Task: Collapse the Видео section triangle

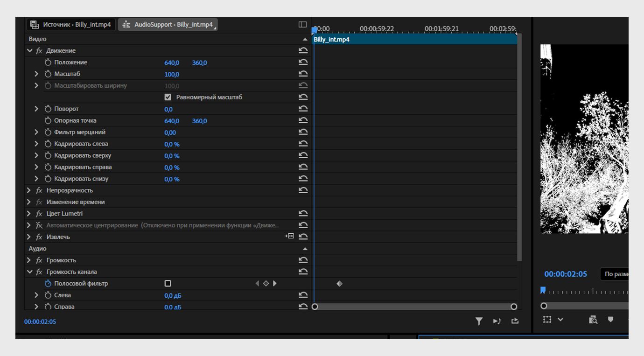Action: coord(305,39)
